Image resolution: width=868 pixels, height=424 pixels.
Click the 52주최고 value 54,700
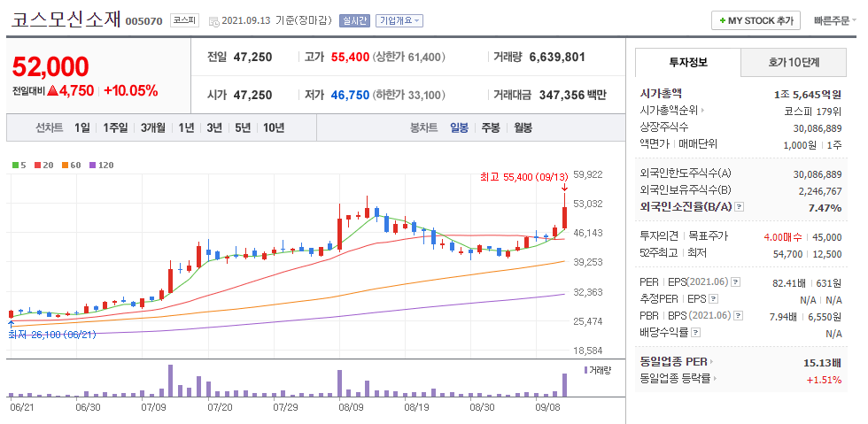pyautogui.click(x=788, y=254)
